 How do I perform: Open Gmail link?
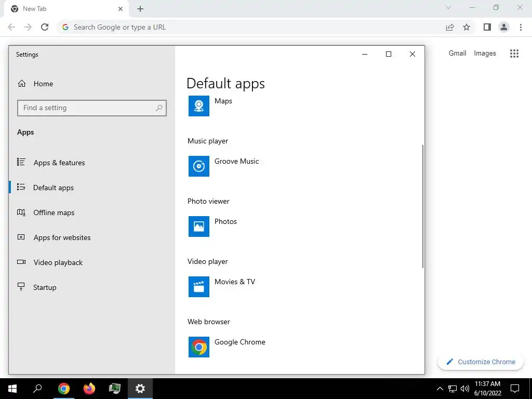tap(457, 54)
